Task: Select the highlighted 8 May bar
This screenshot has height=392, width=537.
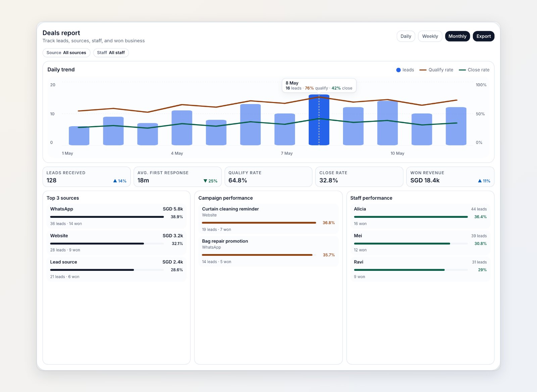Action: coord(319,120)
